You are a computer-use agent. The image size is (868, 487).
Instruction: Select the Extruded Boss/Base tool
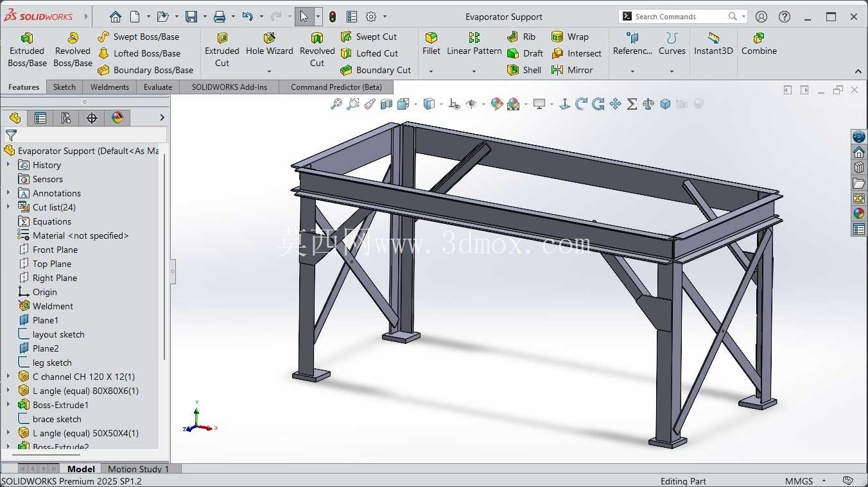pyautogui.click(x=27, y=50)
